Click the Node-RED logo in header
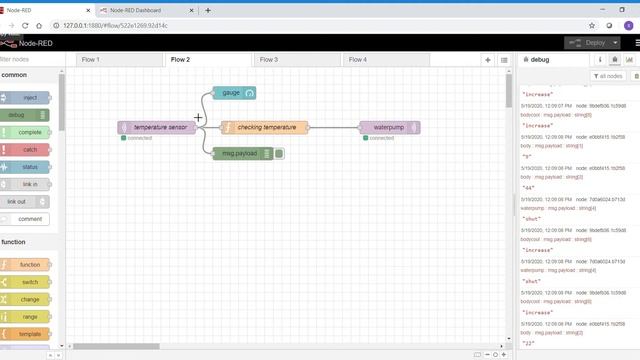 tap(27, 43)
